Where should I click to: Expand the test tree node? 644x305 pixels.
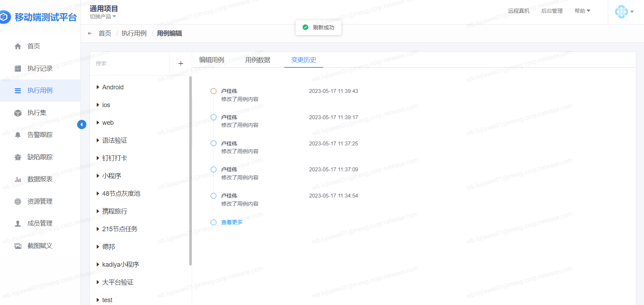[x=98, y=300]
